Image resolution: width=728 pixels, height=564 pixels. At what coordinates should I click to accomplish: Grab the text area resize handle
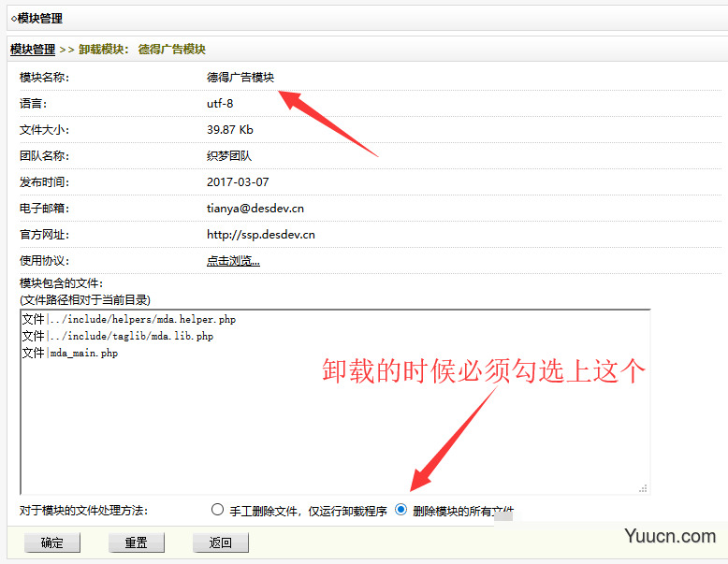643,487
